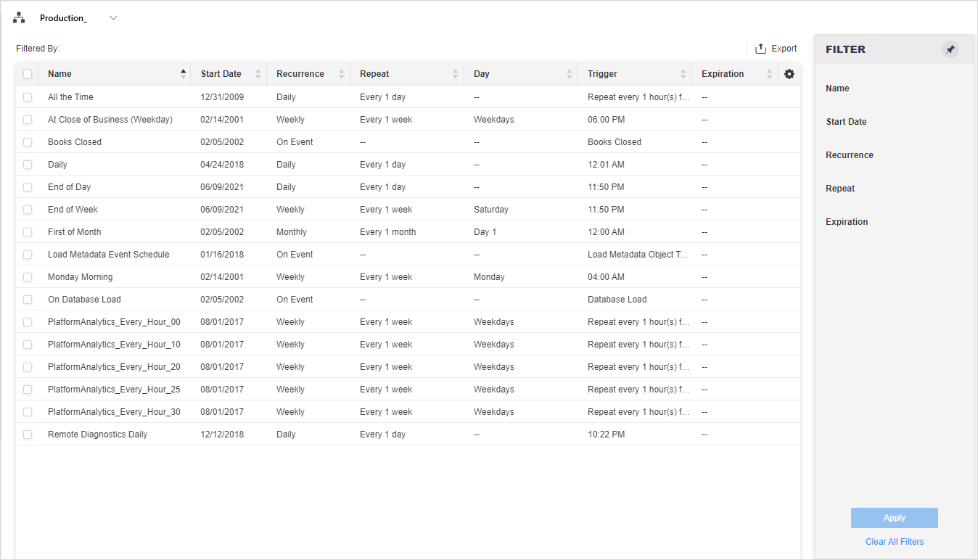Select the Remote Diagnostics Daily checkbox

pos(28,435)
